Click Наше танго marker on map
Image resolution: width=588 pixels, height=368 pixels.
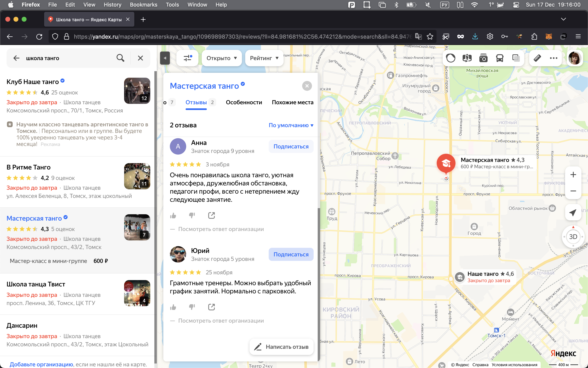pos(459,277)
